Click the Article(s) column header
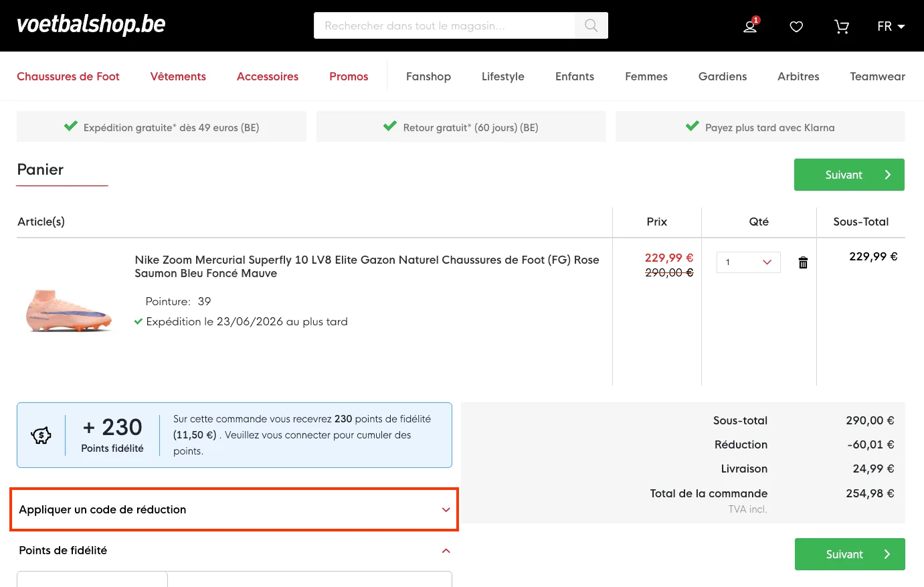The height and width of the screenshot is (587, 924). click(x=41, y=222)
